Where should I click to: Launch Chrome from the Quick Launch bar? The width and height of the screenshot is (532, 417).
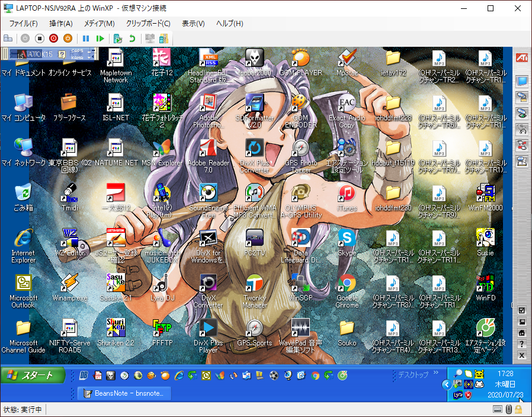[315, 376]
